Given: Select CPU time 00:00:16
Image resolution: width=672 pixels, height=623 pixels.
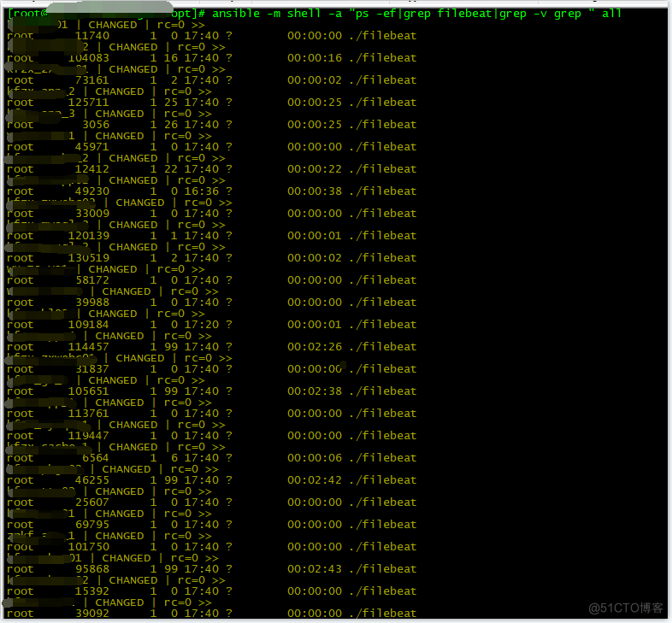Looking at the screenshot, I should [315, 58].
